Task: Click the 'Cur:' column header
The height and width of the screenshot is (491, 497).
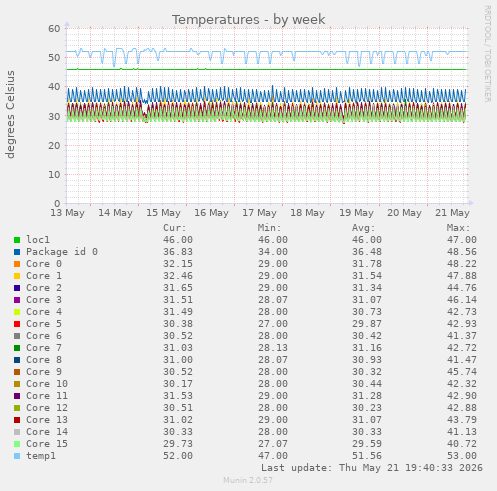Action: [175, 228]
